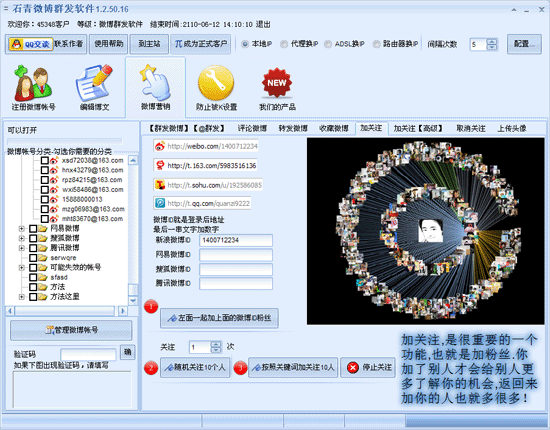Click the 新浪微博ID input field

[236, 240]
